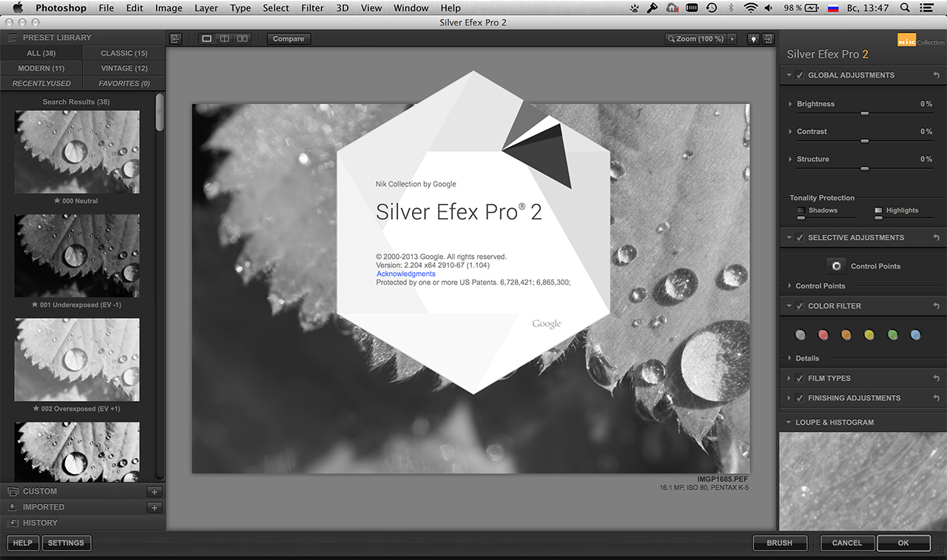This screenshot has width=947, height=560.
Task: Reset Color Filter with the arrow icon
Action: click(937, 306)
